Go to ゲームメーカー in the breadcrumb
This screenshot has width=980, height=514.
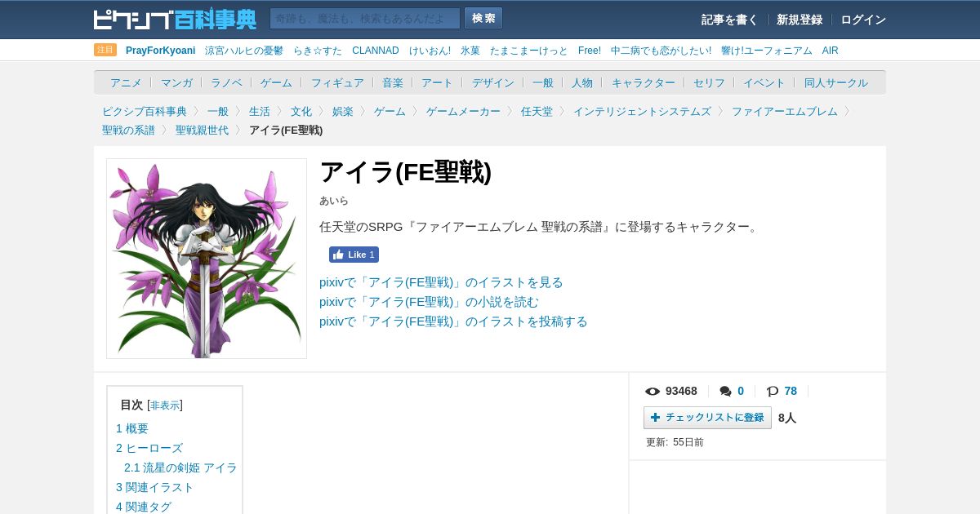pos(463,111)
